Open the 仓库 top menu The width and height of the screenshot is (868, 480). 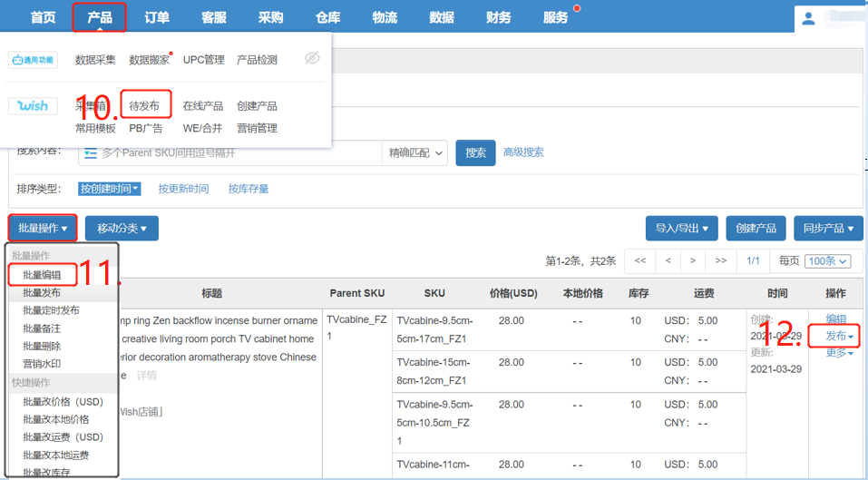(x=327, y=18)
